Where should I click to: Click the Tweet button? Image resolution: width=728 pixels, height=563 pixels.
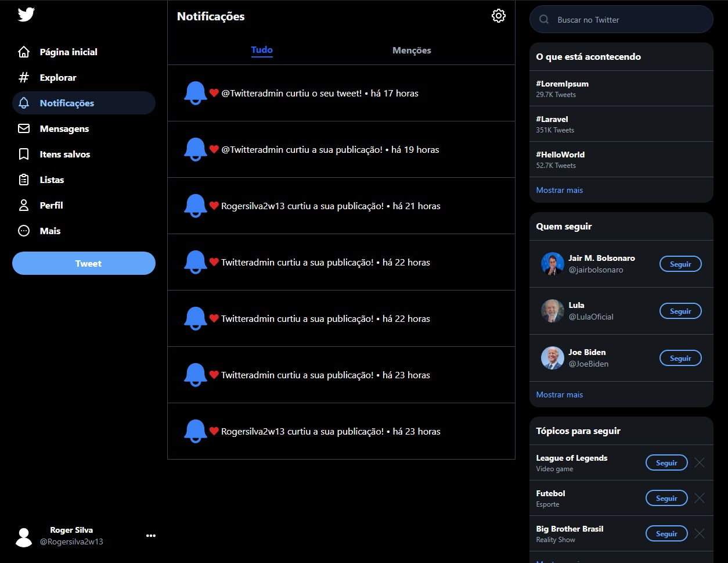tap(84, 263)
